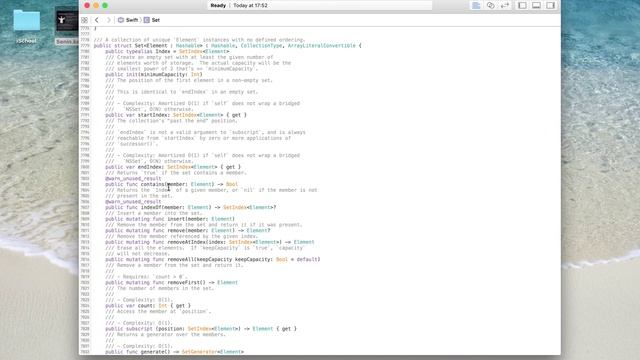Click 'ArrayLiteralConvertible' in struct declaration
Image resolution: width=640 pixels, height=360 pixels.
tap(322, 45)
